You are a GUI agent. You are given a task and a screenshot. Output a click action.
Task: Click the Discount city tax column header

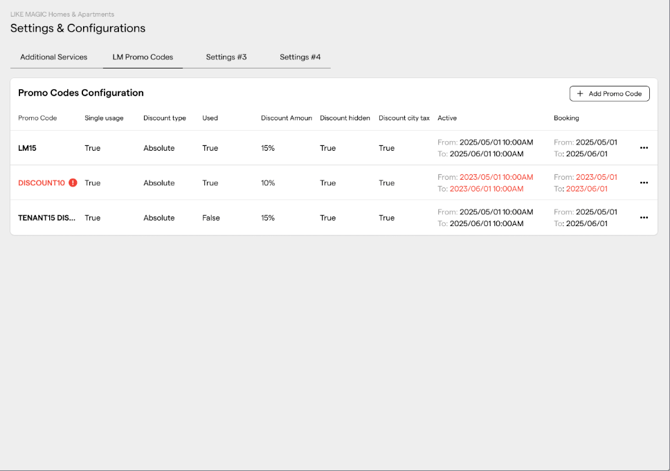[404, 118]
